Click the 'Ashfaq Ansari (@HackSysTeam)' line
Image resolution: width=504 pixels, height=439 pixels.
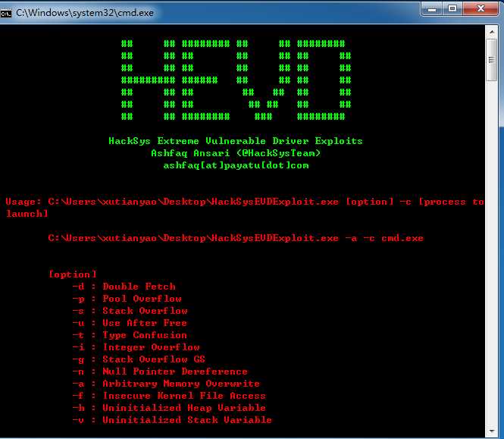[x=236, y=153]
